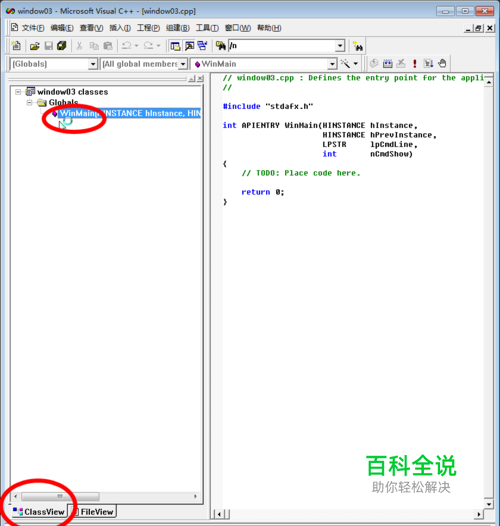This screenshot has width=500, height=526.
Task: Open the Find combo box dropdown
Action: [340, 46]
